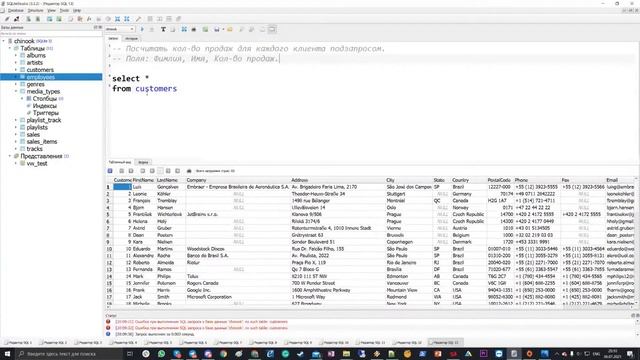The width and height of the screenshot is (640, 360).
Task: Select the playlist_track table in tree
Action: (x=44, y=120)
